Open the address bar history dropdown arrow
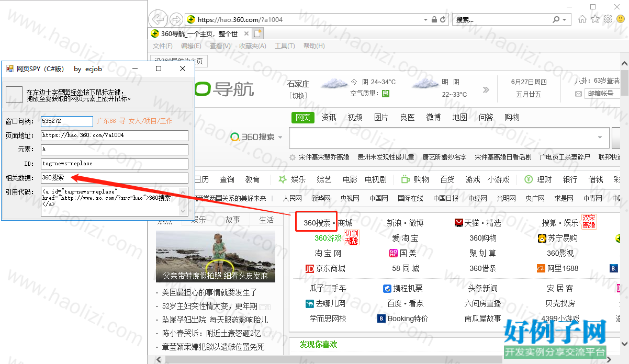The image size is (629, 364). coord(425,20)
